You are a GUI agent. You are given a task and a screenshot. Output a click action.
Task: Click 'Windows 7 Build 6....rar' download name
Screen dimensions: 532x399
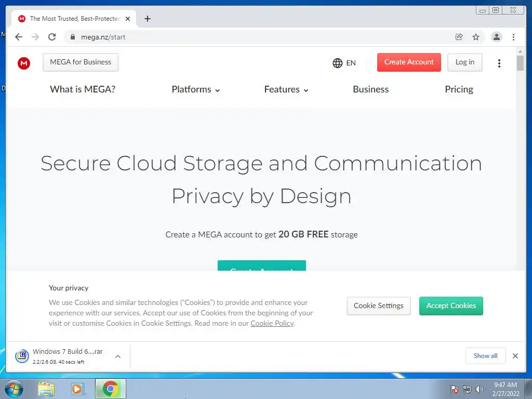coord(68,352)
